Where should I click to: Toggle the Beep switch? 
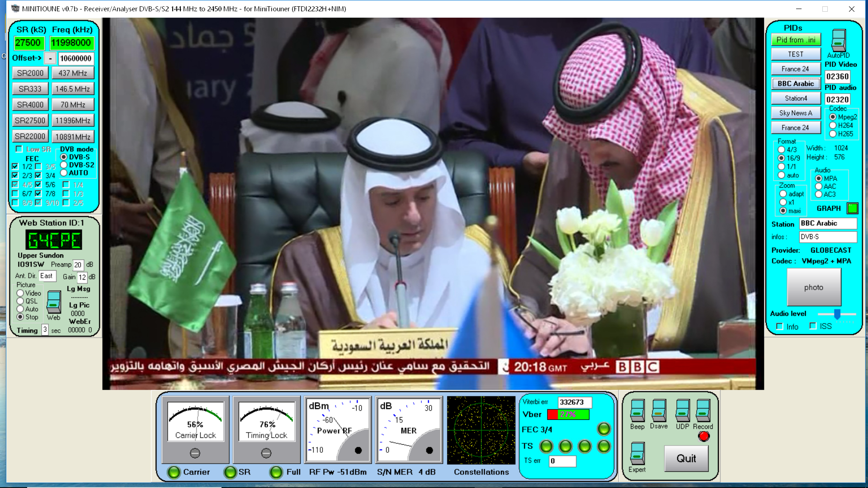637,410
